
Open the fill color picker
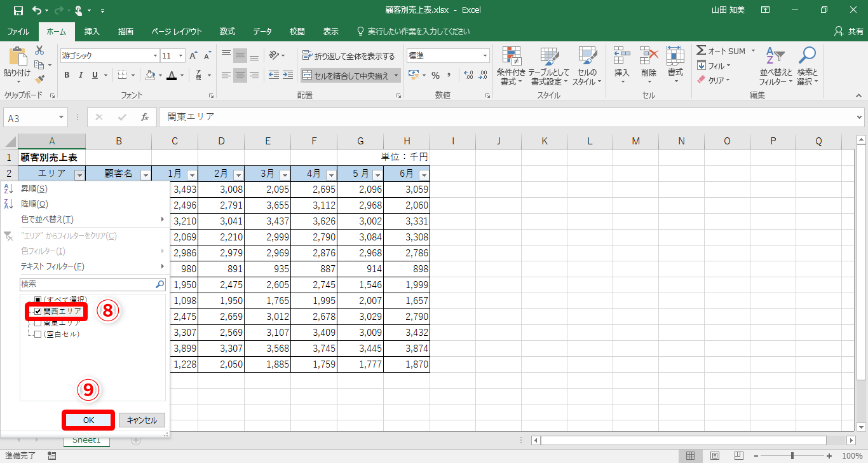point(150,75)
